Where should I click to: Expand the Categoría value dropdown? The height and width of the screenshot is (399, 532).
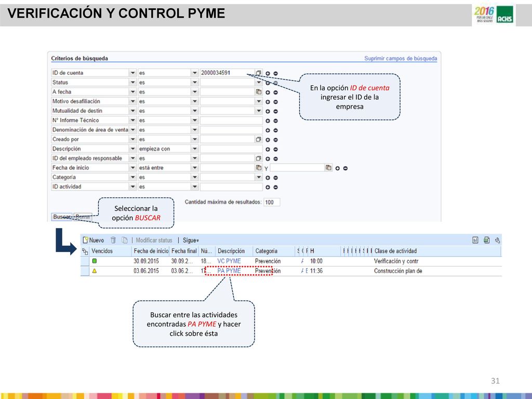[x=259, y=178]
